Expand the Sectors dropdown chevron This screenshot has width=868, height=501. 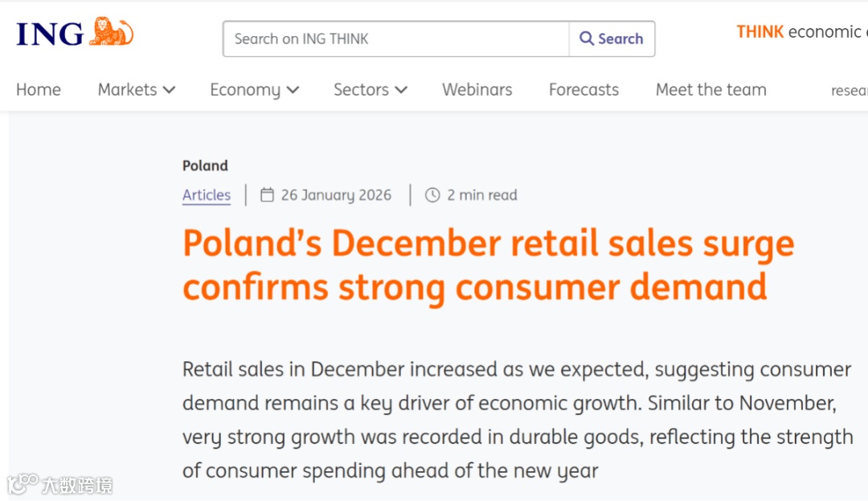(401, 90)
